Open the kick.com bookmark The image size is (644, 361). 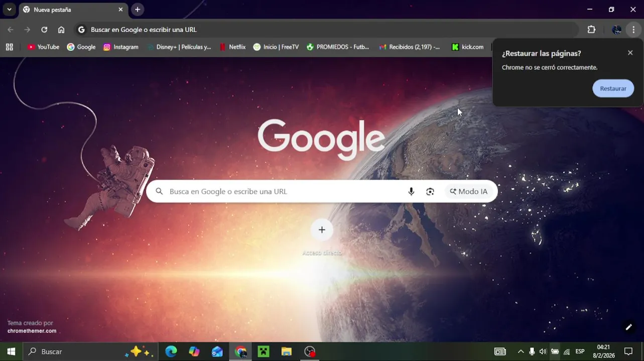pos(467,47)
